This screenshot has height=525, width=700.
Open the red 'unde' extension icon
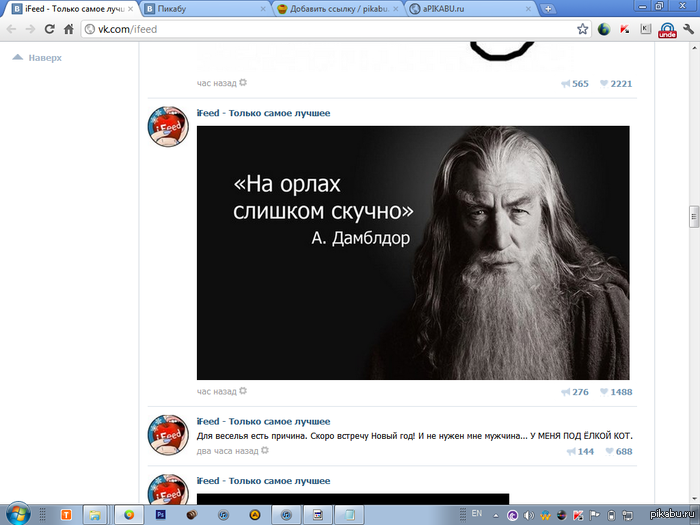[x=667, y=30]
